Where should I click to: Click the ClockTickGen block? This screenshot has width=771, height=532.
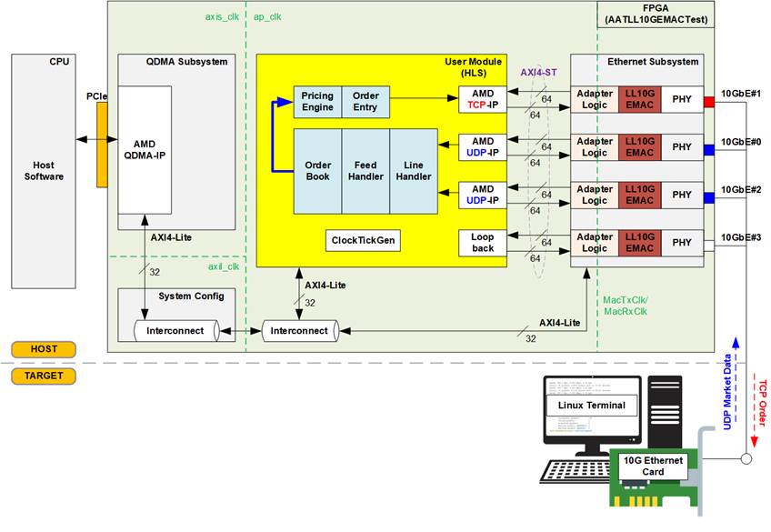tap(363, 240)
